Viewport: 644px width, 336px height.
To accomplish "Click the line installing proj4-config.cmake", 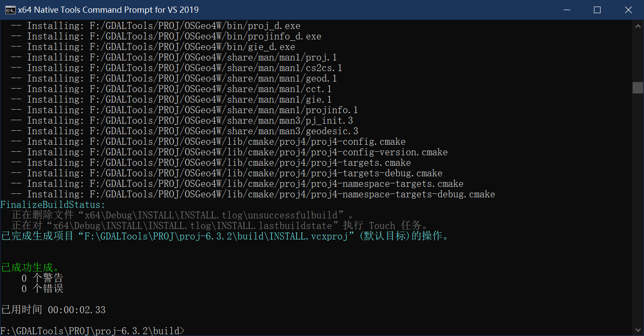I will [x=208, y=142].
